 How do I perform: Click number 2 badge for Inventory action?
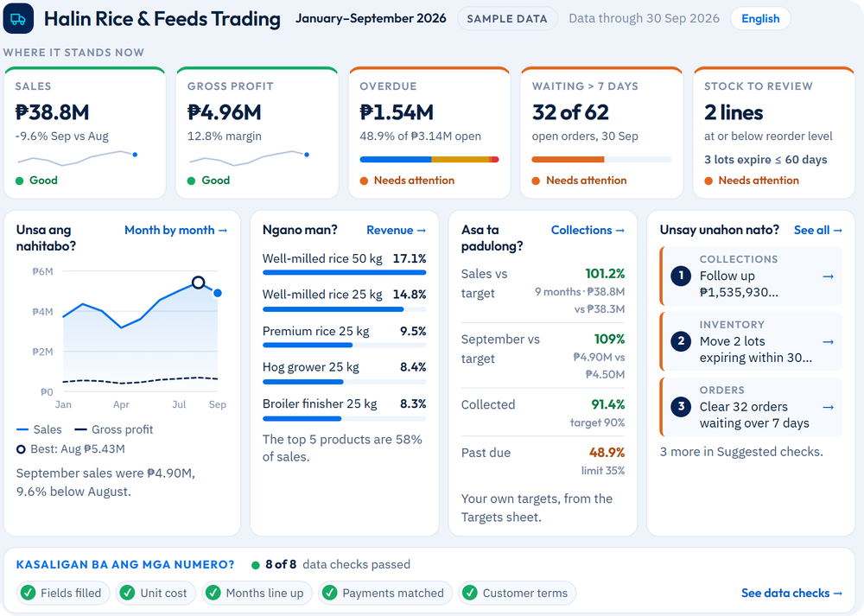point(681,341)
